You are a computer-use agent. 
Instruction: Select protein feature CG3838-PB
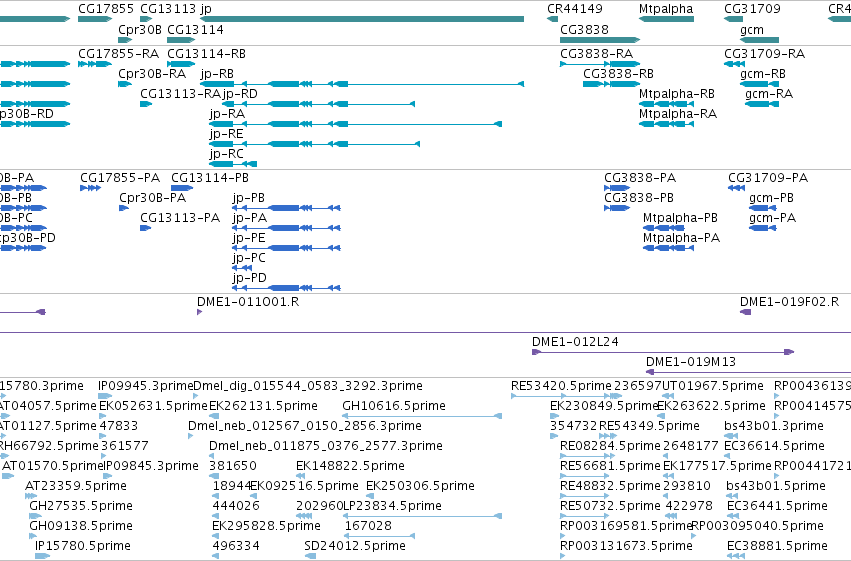pyautogui.click(x=617, y=208)
